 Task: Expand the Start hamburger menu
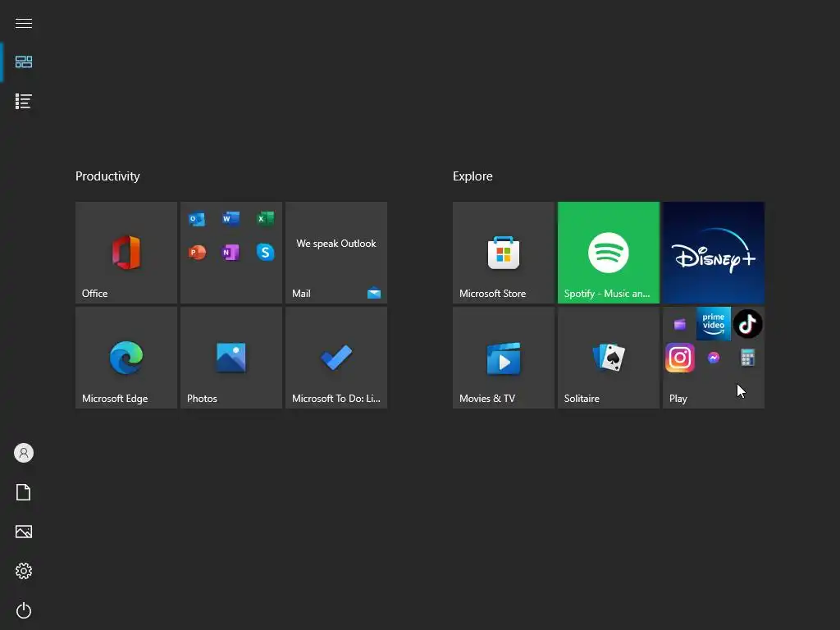pyautogui.click(x=24, y=23)
